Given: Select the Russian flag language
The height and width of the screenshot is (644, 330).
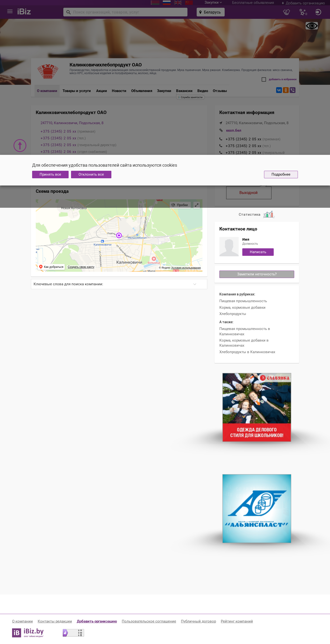Looking at the screenshot, I should point(166,3).
